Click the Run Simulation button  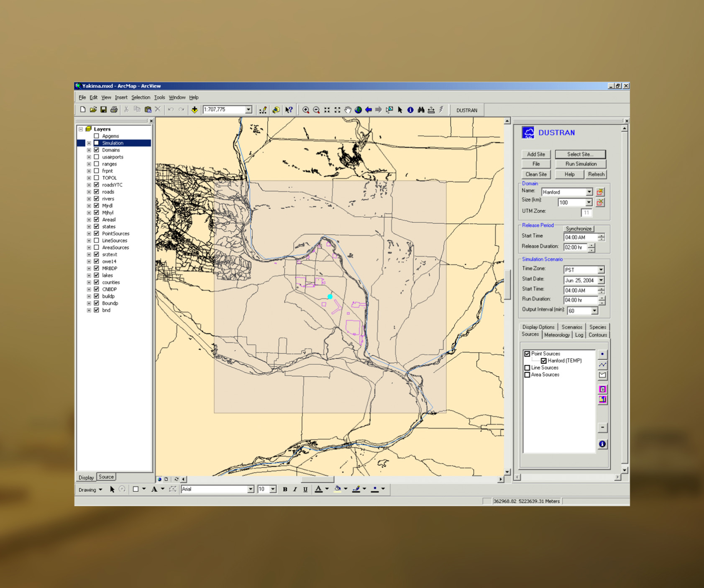(x=581, y=164)
